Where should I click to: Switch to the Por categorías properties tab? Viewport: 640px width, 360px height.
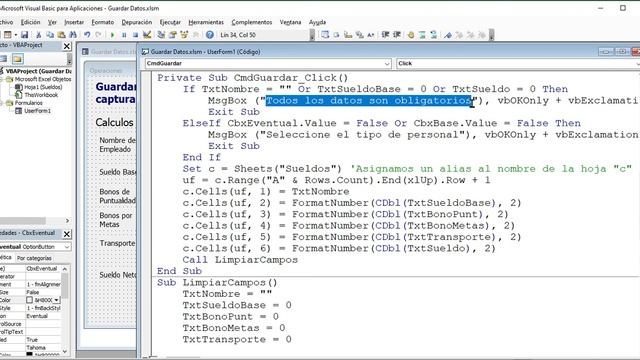pos(34,258)
